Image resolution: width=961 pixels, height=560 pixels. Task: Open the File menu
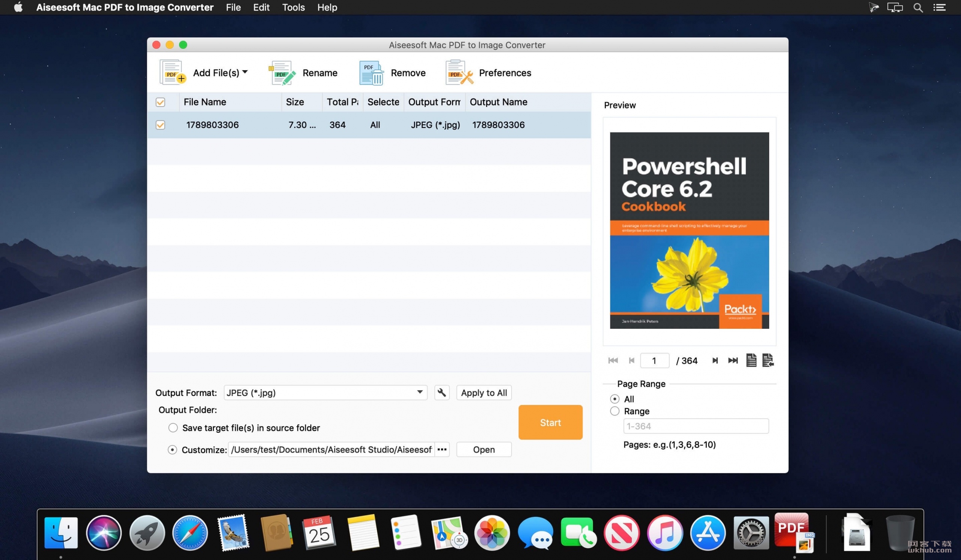tap(233, 7)
